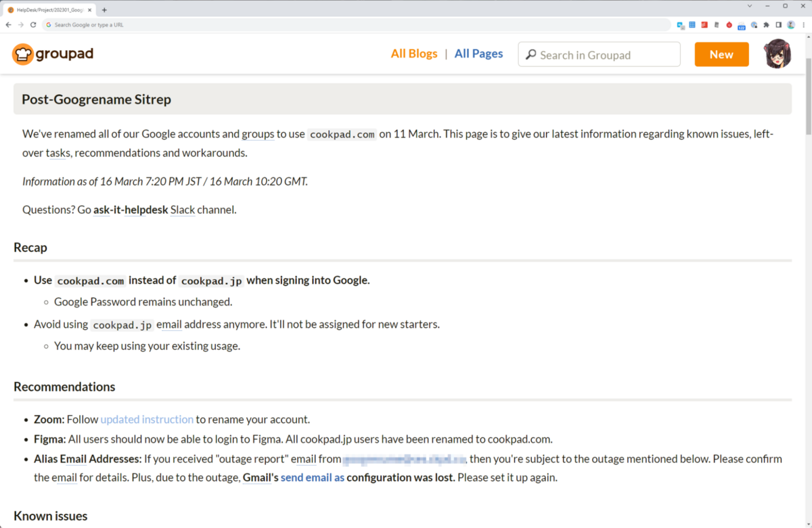The height and width of the screenshot is (528, 812).
Task: Click the "Zoom:" bullet label
Action: pos(49,419)
